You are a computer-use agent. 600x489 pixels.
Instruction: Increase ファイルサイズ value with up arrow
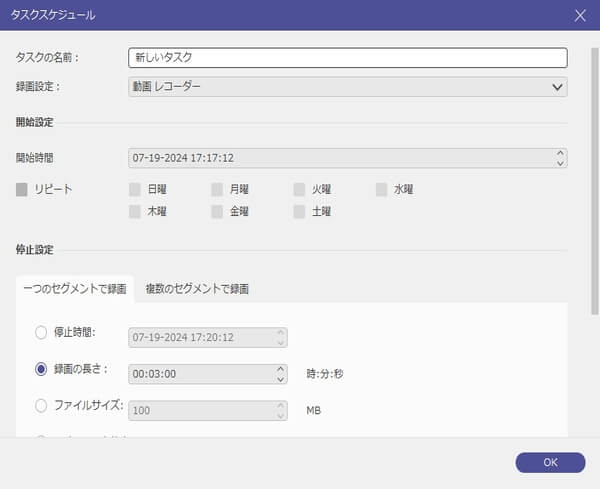point(280,406)
